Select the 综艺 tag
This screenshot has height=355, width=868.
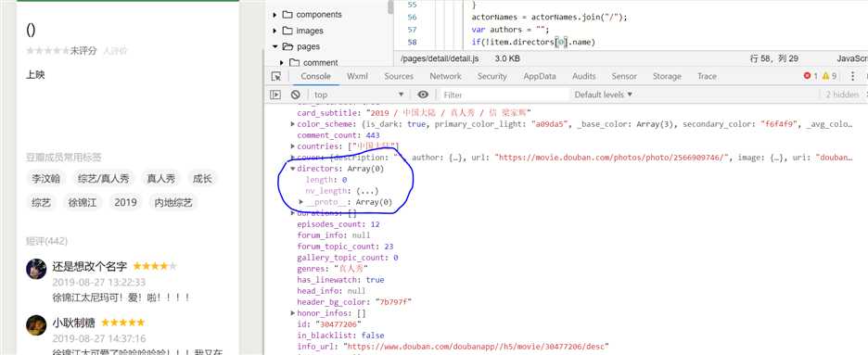coord(42,203)
